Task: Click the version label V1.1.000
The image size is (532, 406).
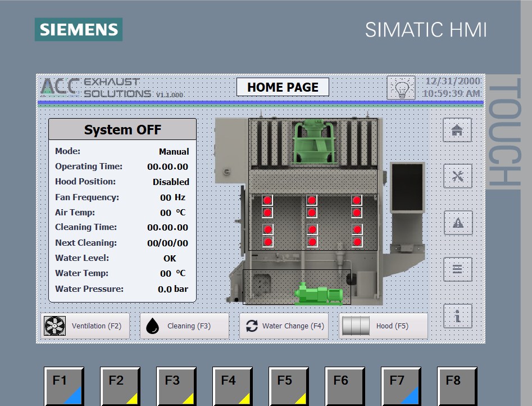Action: (169, 94)
